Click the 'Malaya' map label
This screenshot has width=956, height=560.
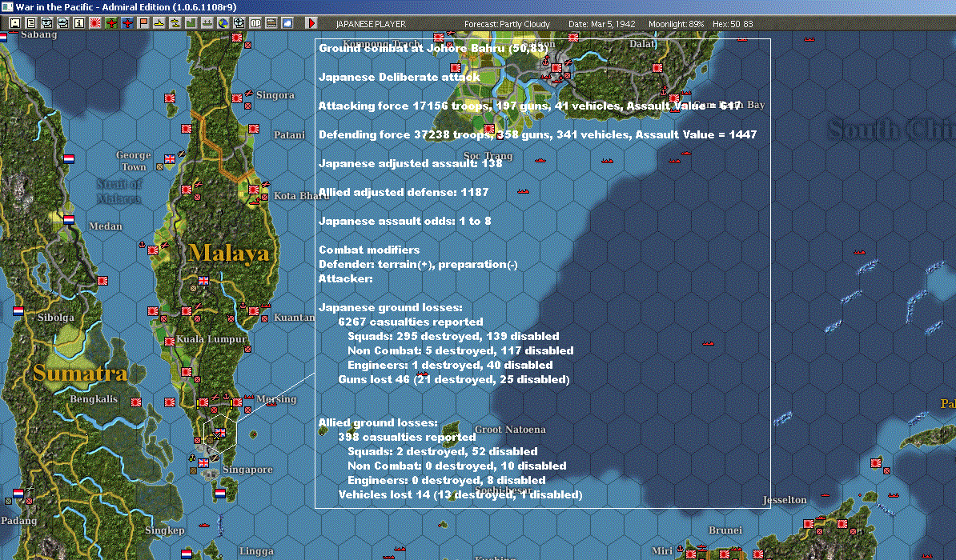coord(229,253)
